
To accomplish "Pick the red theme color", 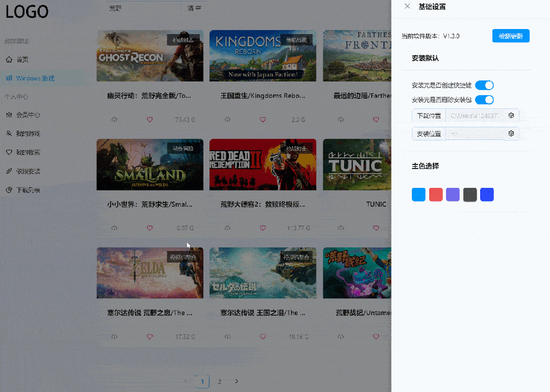I will [x=436, y=194].
